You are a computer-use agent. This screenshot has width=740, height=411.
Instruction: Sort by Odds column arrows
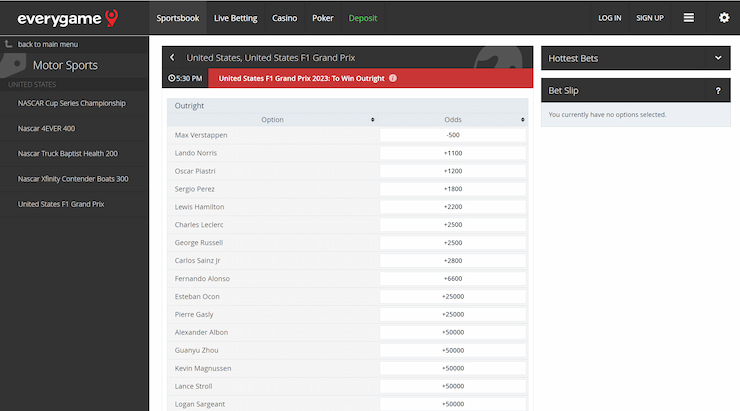pyautogui.click(x=522, y=120)
